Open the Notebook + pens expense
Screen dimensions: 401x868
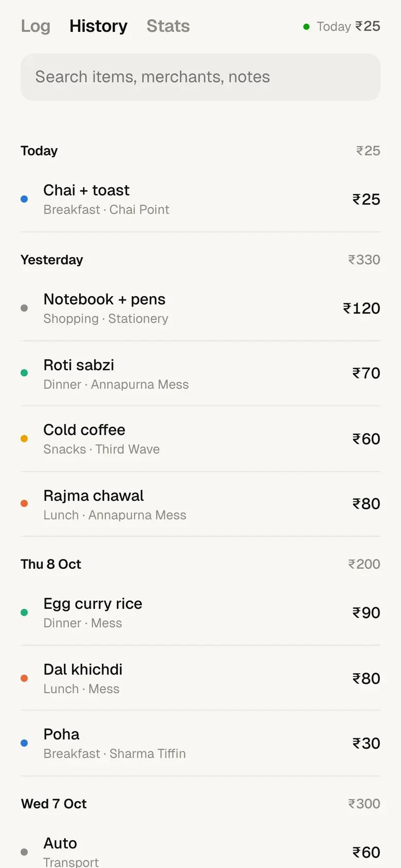200,308
